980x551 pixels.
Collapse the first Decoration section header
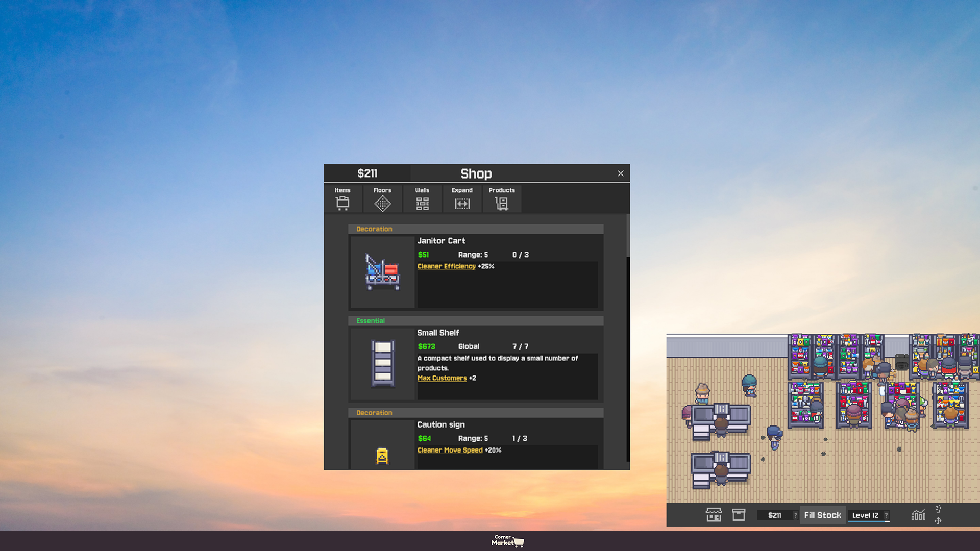coord(476,229)
